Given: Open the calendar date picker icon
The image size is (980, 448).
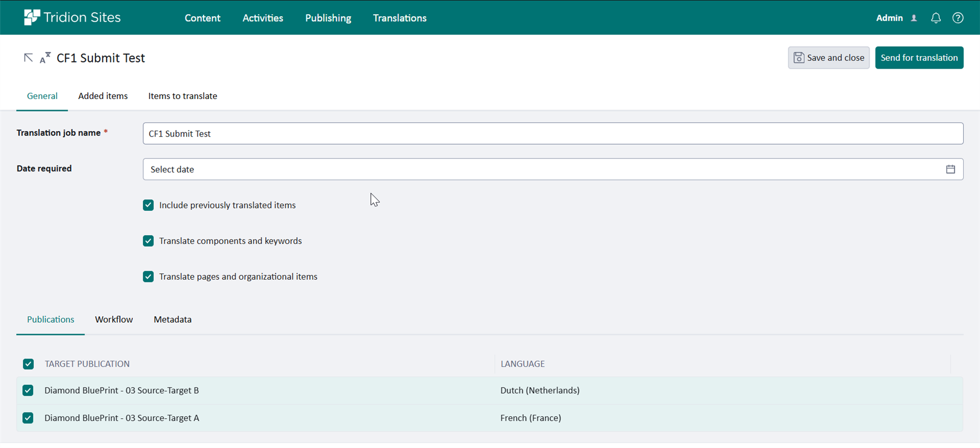Looking at the screenshot, I should coord(950,169).
